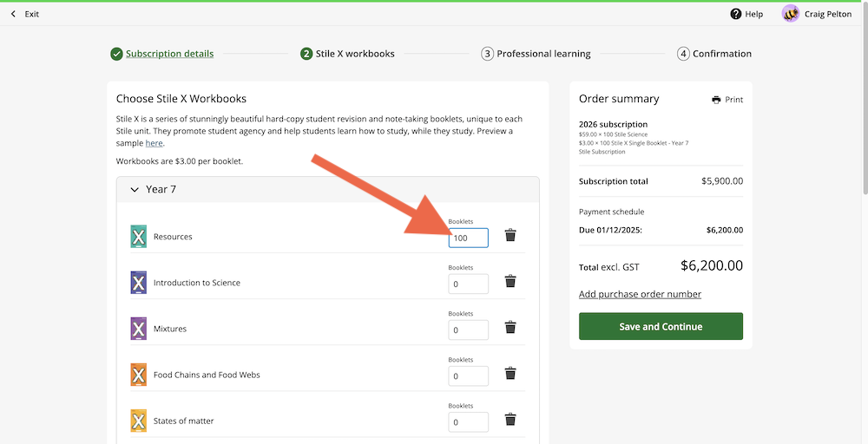This screenshot has width=868, height=444.
Task: Focus Food Chains and Food Webs quantity field
Action: (469, 376)
